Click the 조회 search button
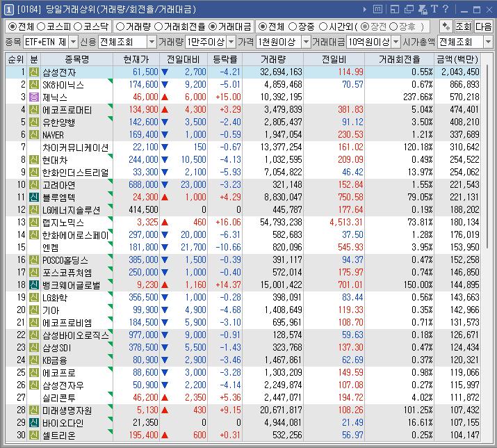Viewport: 497px width, 448px height. 463,26
